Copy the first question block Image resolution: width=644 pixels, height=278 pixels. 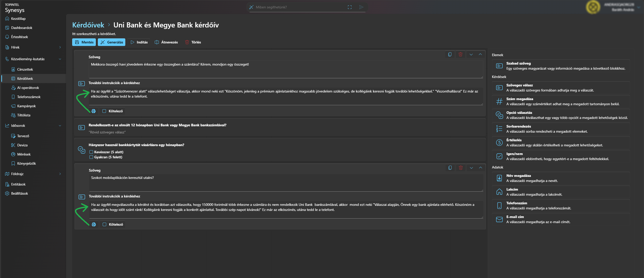coord(450,54)
